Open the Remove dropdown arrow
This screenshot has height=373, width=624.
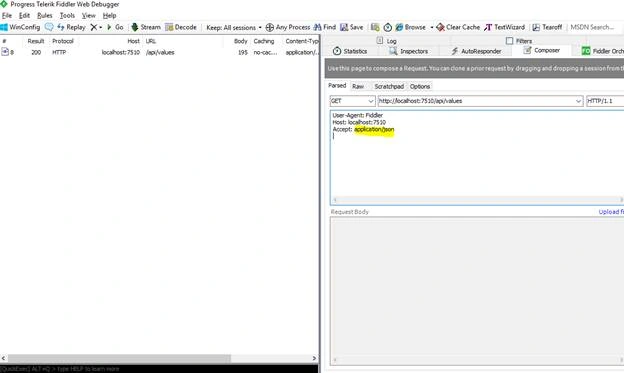101,27
